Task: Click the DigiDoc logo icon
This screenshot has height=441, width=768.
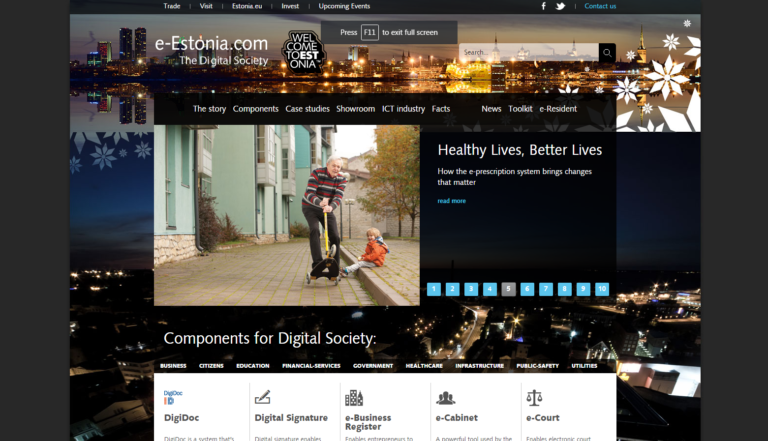Action: pyautogui.click(x=173, y=397)
